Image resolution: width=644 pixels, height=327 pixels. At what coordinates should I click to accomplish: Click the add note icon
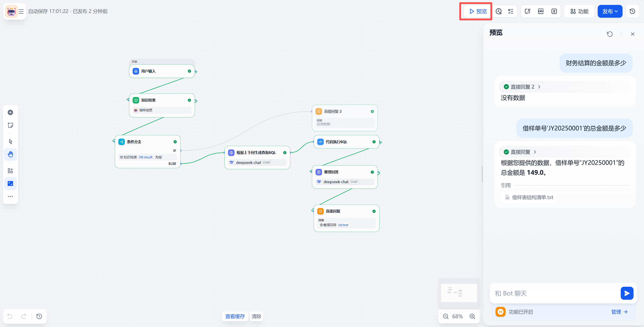[10, 125]
